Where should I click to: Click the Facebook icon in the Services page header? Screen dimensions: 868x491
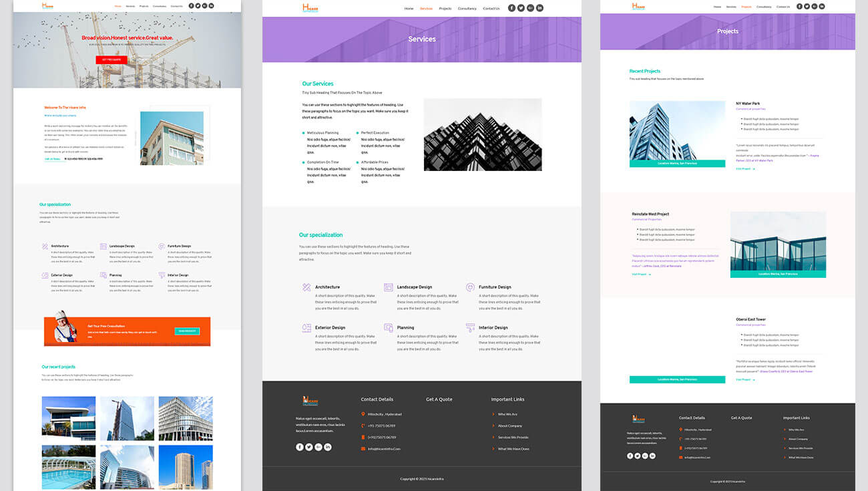(511, 8)
